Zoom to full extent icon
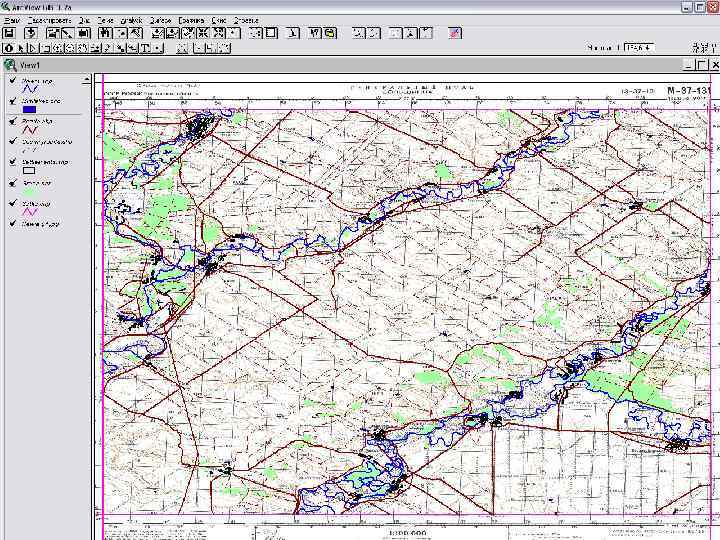This screenshot has height=540, width=720. tap(158, 33)
